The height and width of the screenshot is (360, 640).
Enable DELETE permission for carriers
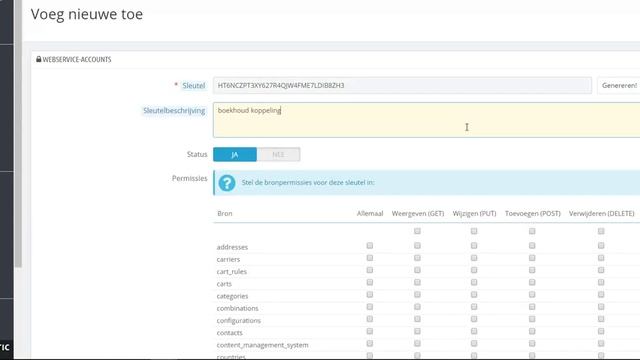pyautogui.click(x=601, y=258)
